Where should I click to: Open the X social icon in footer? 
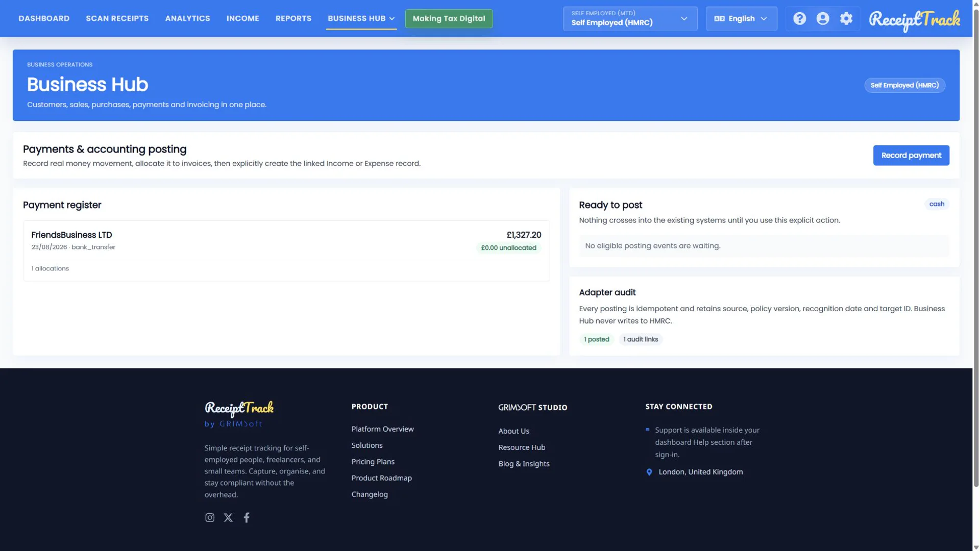coord(228,517)
